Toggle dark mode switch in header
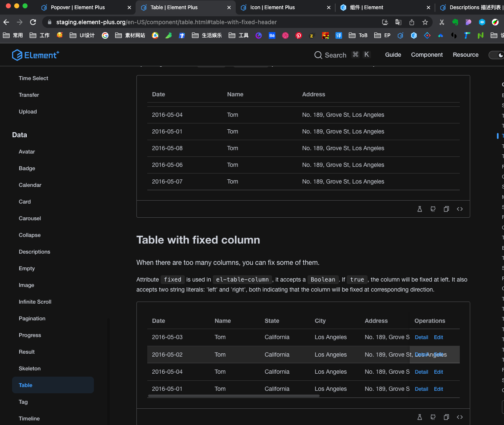504x425 pixels. point(496,55)
